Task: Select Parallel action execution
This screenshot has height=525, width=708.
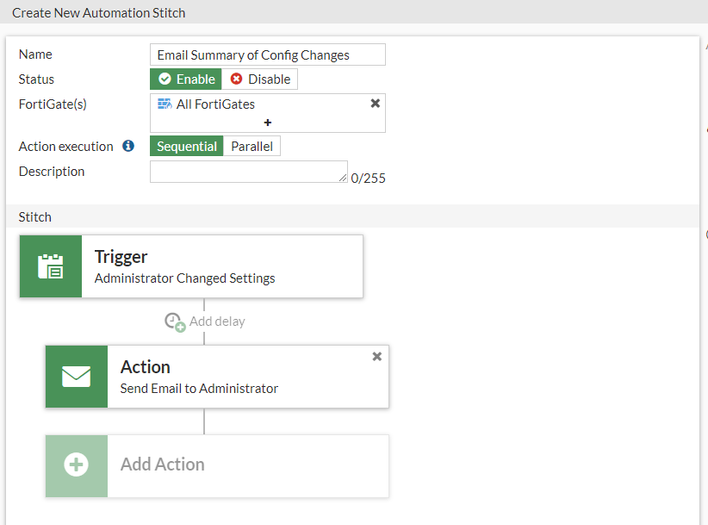Action: [252, 146]
